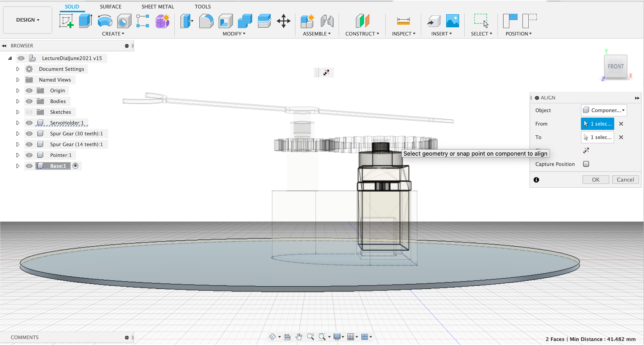Activate Base:1 component radio button

pyautogui.click(x=76, y=166)
